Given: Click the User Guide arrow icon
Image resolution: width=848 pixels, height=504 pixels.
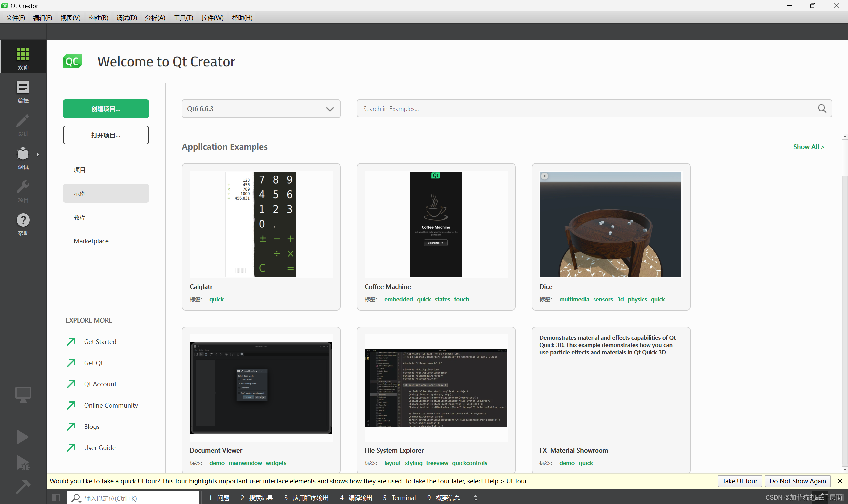Looking at the screenshot, I should point(71,448).
